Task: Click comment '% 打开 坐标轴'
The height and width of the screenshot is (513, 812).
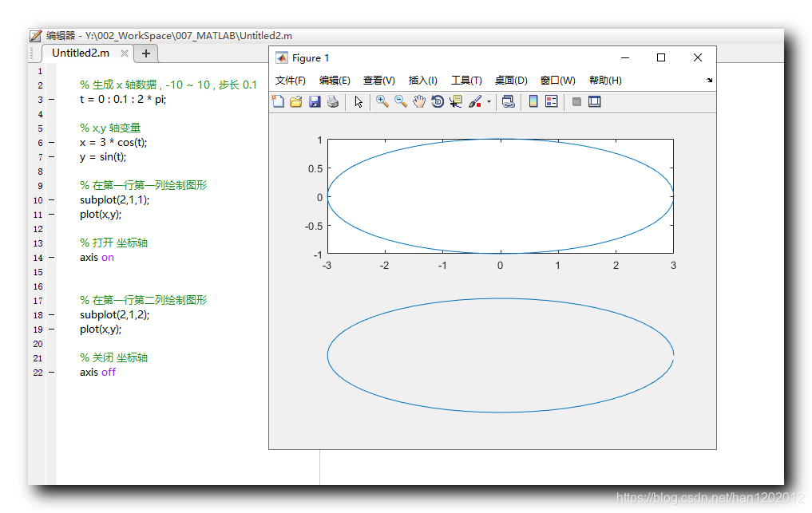Action: click(x=114, y=243)
